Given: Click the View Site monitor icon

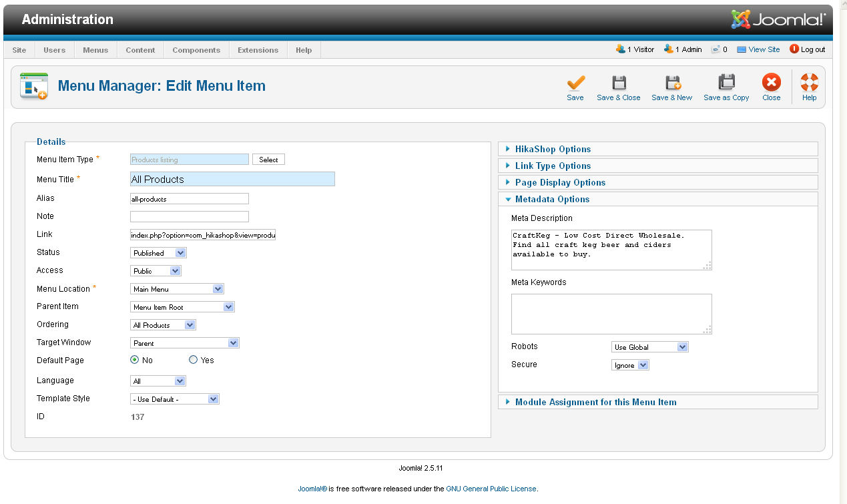Looking at the screenshot, I should click(x=742, y=49).
